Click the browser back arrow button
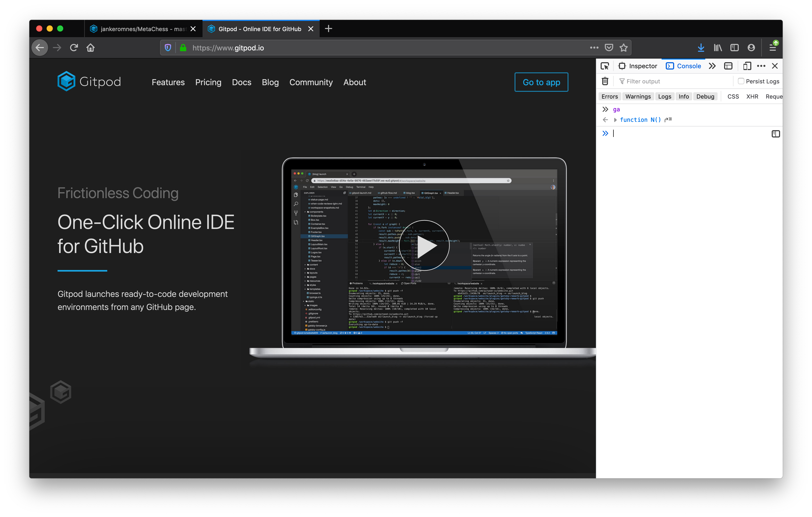The height and width of the screenshot is (517, 812). [40, 48]
